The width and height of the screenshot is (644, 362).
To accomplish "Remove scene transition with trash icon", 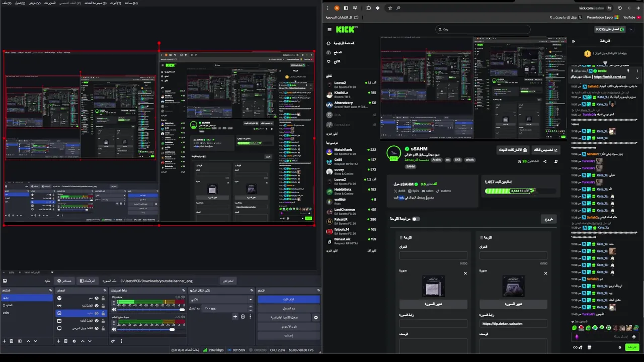I will click(243, 316).
